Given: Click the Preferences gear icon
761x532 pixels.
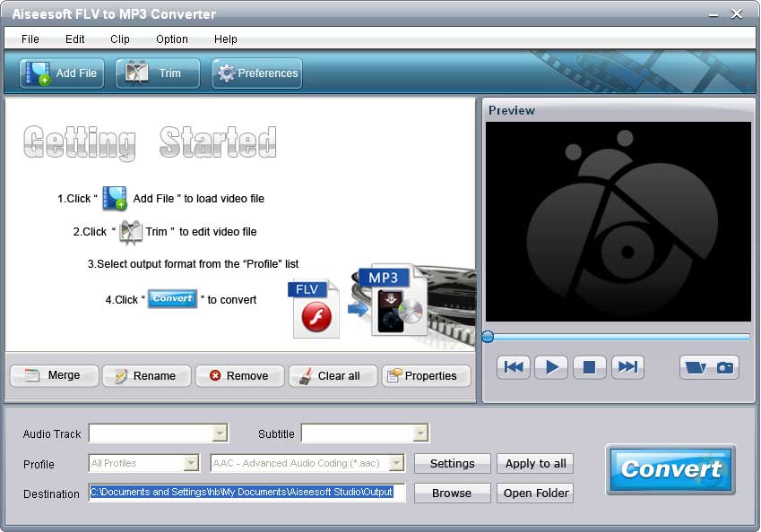Looking at the screenshot, I should coord(230,73).
